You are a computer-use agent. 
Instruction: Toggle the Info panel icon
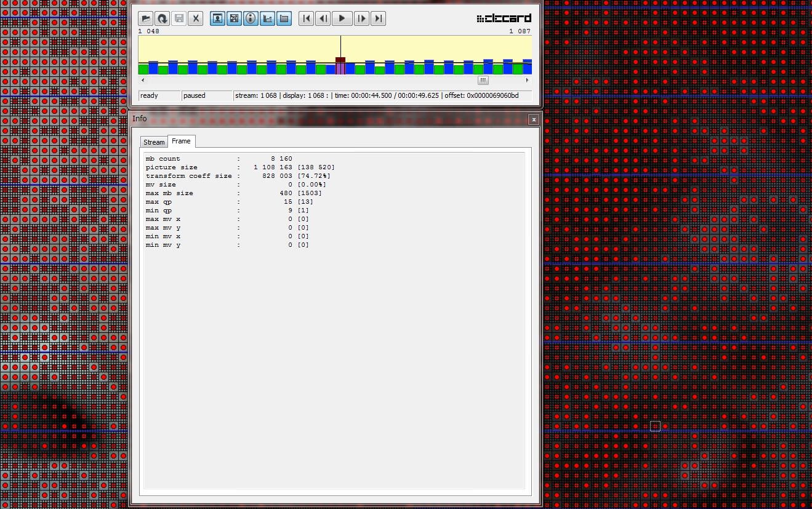(x=251, y=18)
